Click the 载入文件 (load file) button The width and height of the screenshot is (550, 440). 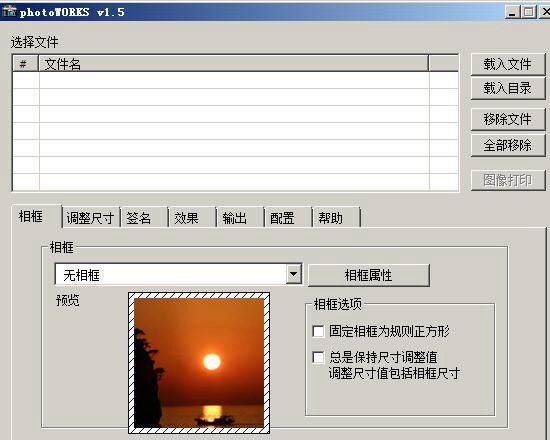tap(508, 64)
